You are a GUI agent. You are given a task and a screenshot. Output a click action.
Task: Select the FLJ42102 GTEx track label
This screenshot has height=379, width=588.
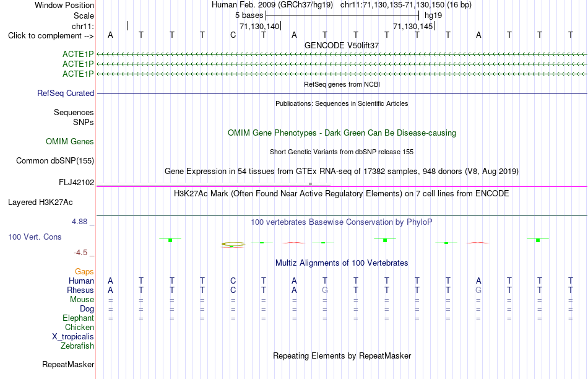(x=76, y=182)
